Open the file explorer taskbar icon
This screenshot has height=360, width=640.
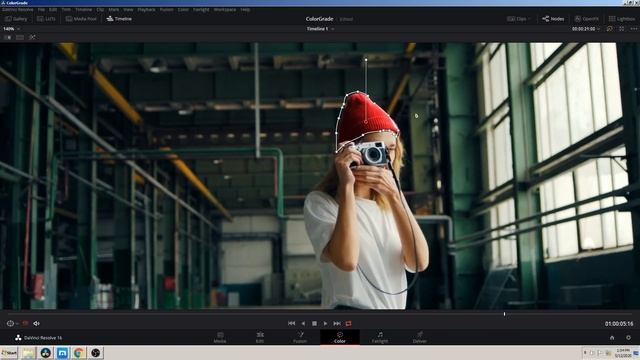click(29, 353)
